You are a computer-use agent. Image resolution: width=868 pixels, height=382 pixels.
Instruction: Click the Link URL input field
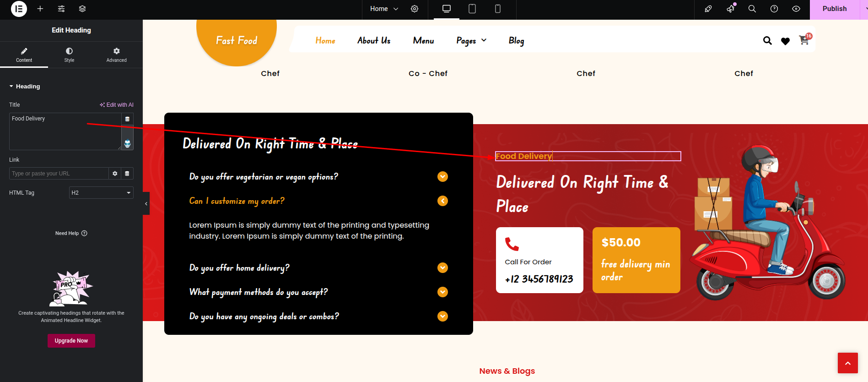59,174
